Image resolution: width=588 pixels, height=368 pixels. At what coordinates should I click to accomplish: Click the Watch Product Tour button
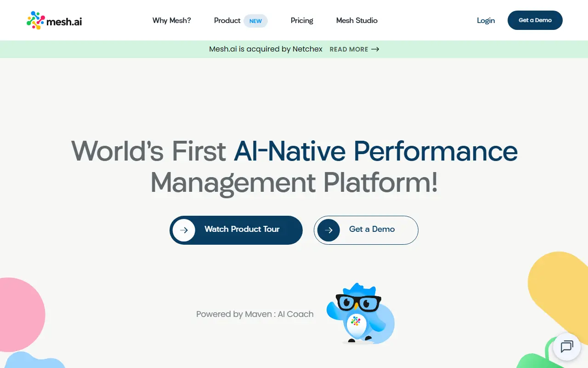(236, 230)
